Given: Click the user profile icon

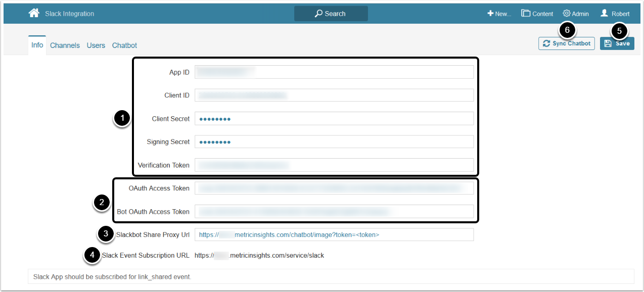Looking at the screenshot, I should tap(604, 14).
